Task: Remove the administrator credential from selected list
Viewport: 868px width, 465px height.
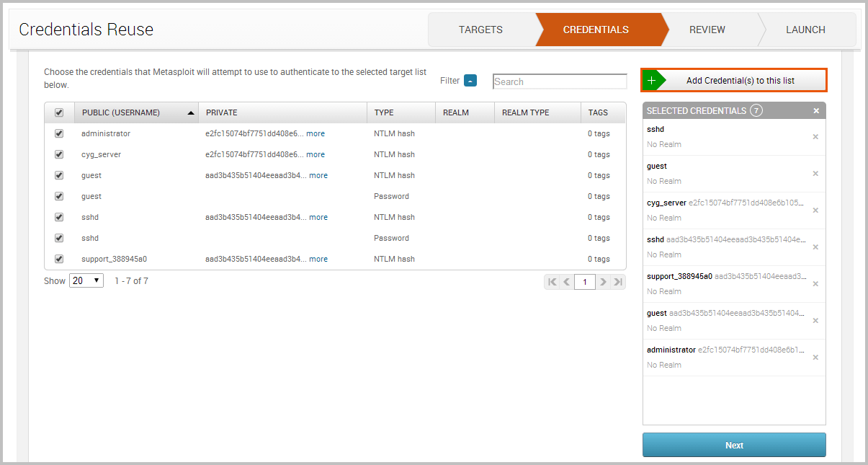Action: coord(815,358)
